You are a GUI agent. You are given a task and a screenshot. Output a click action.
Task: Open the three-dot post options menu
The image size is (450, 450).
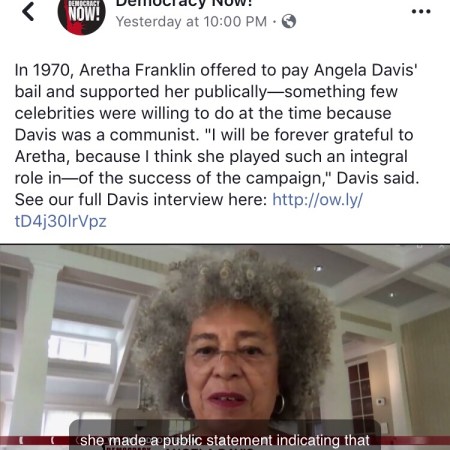421,12
